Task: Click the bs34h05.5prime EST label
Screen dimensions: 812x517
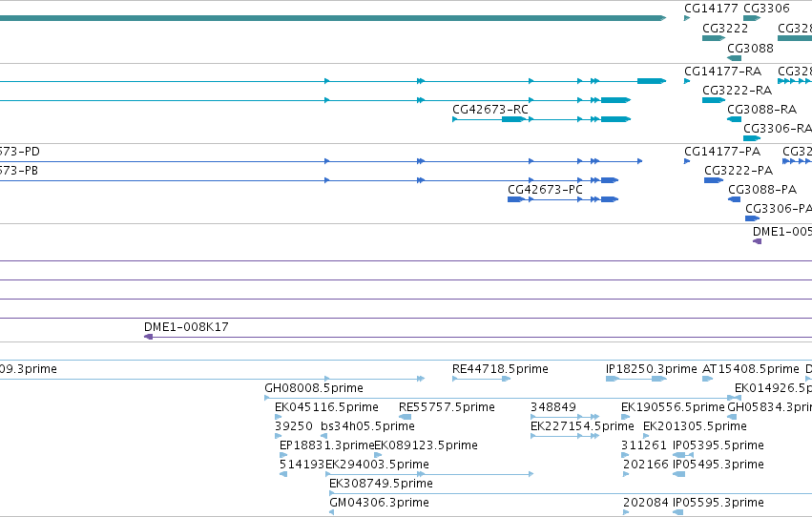Action: (x=367, y=426)
